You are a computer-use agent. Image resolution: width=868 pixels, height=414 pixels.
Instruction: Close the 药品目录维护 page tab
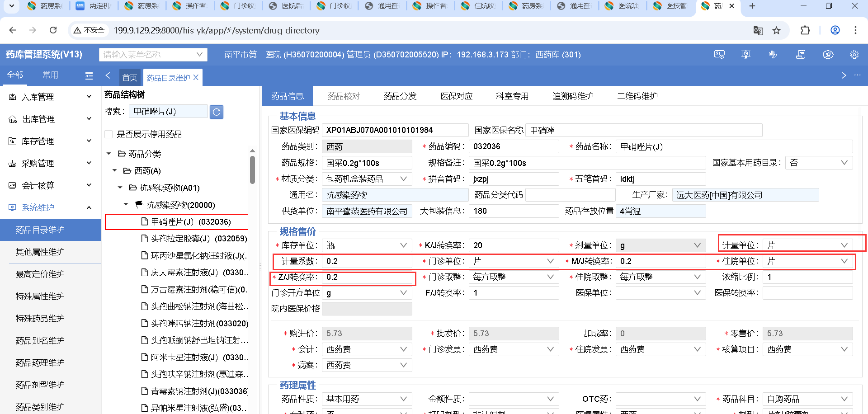[196, 78]
